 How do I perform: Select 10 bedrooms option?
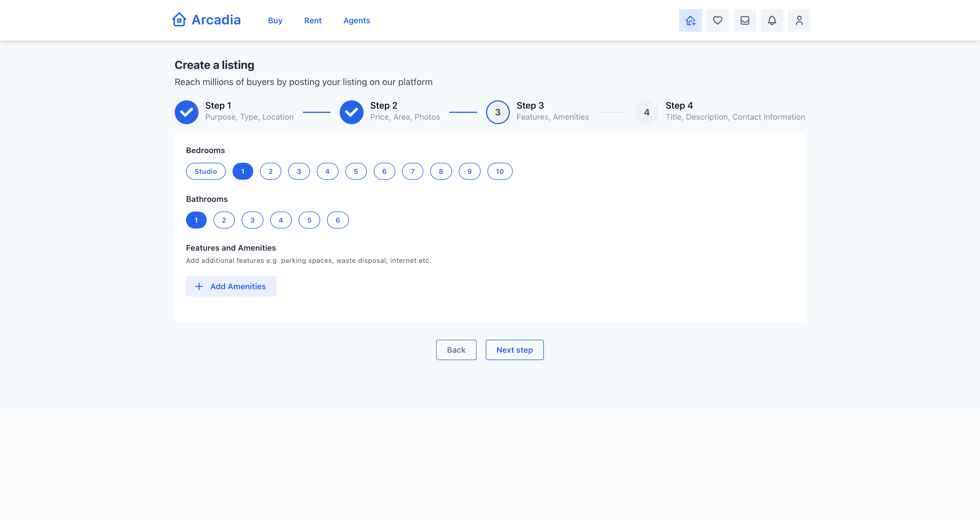pyautogui.click(x=500, y=171)
